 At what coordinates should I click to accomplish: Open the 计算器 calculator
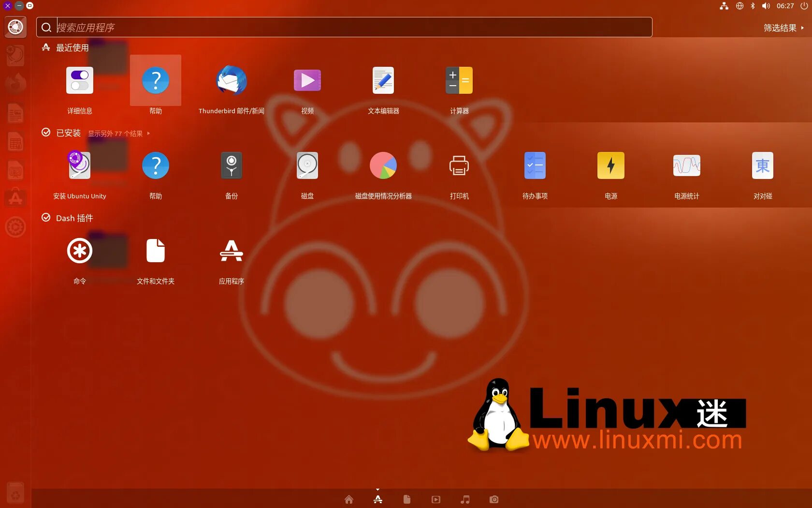(459, 81)
